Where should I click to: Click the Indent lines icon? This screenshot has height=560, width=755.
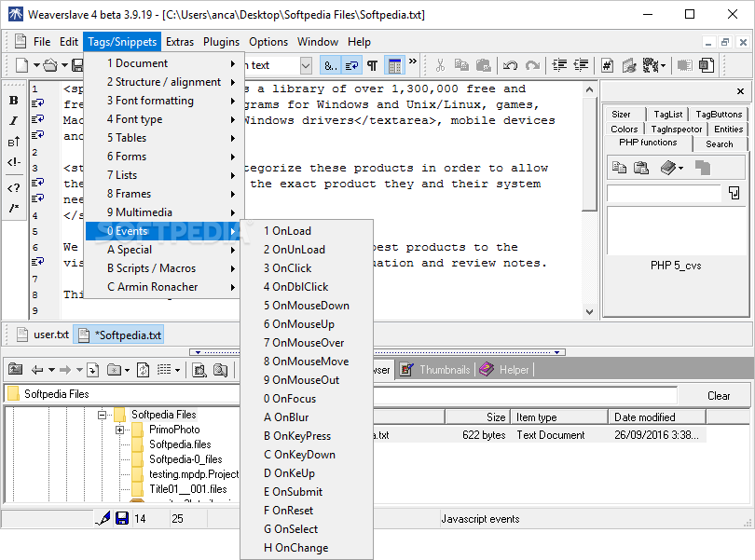tap(559, 65)
